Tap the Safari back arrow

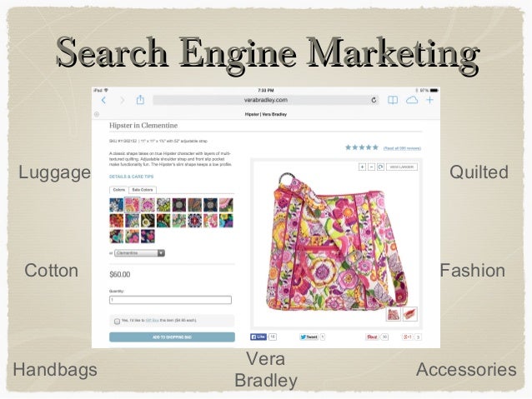(x=104, y=100)
